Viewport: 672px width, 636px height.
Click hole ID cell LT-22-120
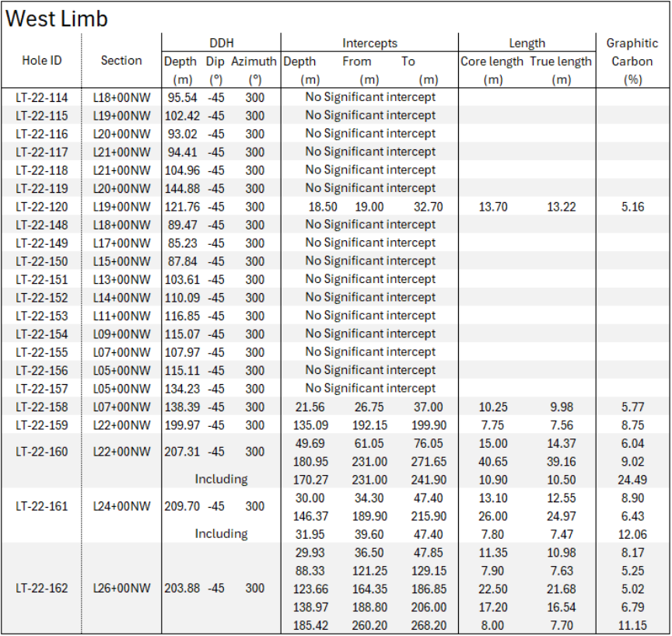coord(41,207)
